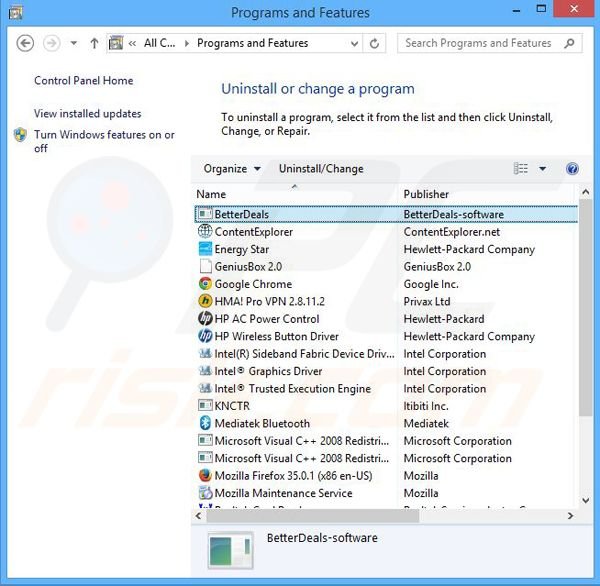This screenshot has height=586, width=600.
Task: Click the Mozilla Maintenance Service icon
Action: tap(205, 493)
